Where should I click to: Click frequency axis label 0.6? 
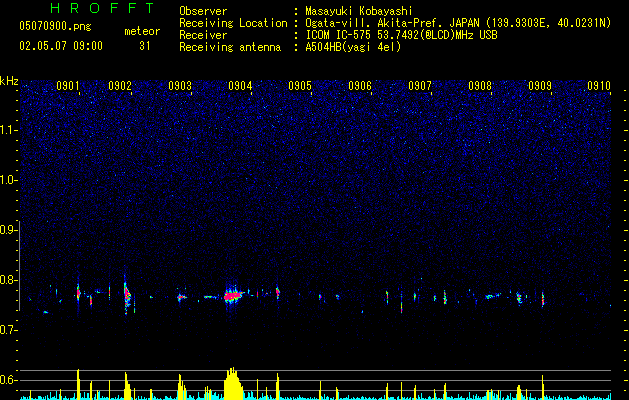(9, 380)
